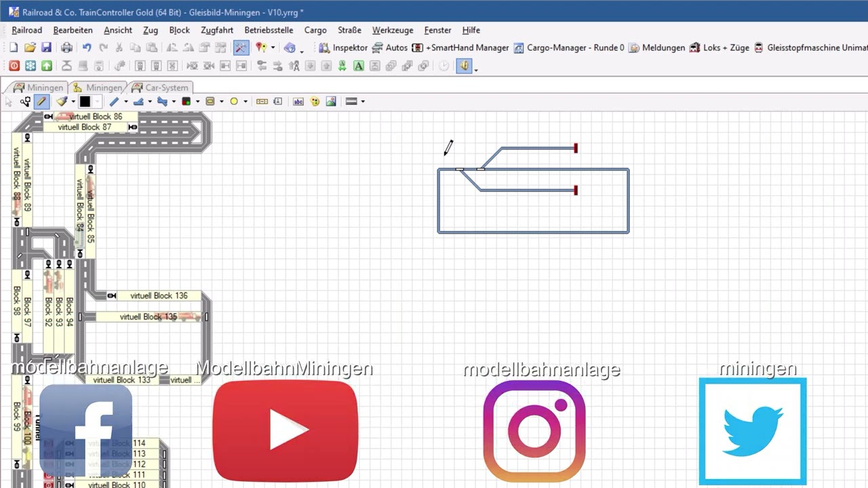Switch to the first Miningen tab
The width and height of the screenshot is (868, 488).
tap(38, 87)
